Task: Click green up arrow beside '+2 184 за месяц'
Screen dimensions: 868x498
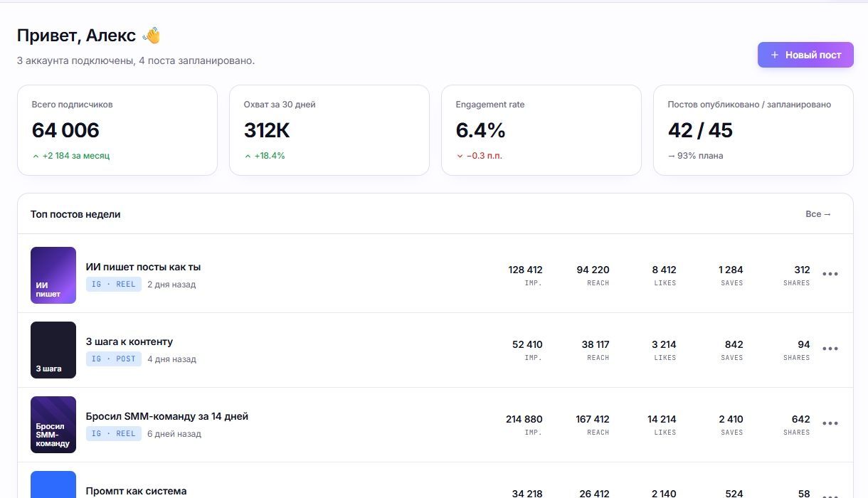Action: click(36, 156)
